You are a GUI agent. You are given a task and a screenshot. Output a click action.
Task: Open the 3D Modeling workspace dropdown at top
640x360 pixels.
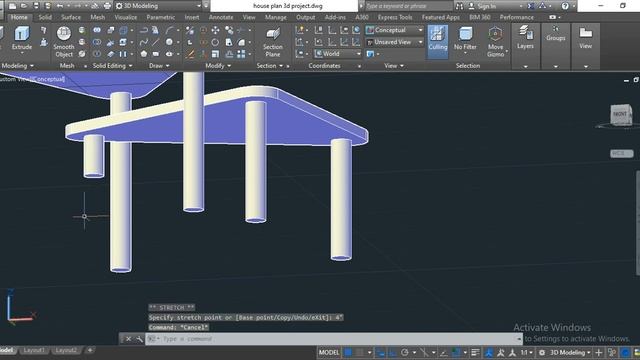(x=158, y=6)
